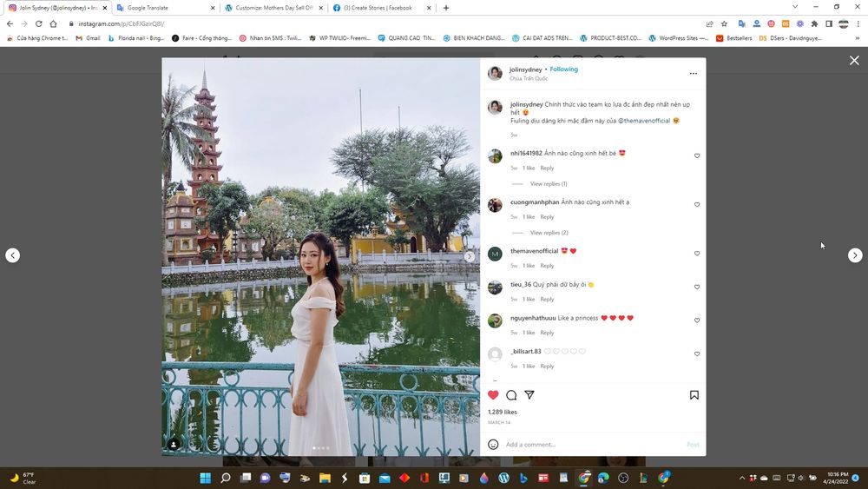
Task: Share post with paper plane icon
Action: (529, 395)
